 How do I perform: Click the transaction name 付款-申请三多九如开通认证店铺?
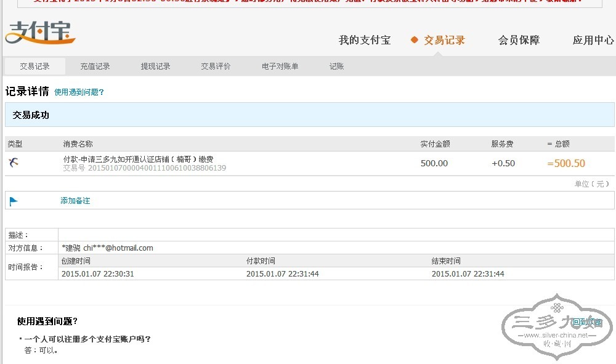tap(138, 159)
